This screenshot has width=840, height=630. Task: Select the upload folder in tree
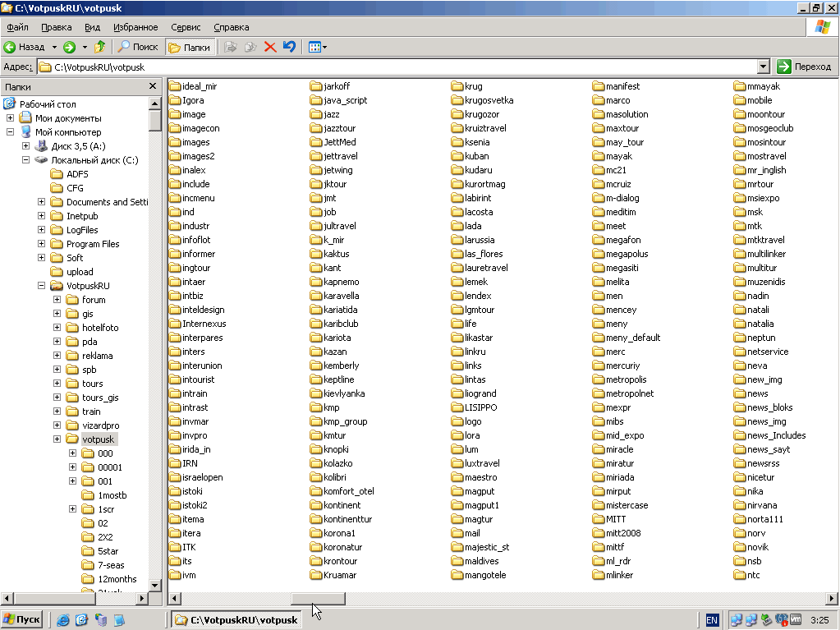pos(80,272)
